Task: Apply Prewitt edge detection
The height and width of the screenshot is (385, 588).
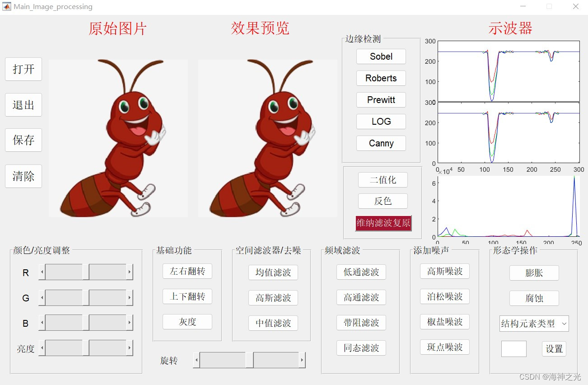Action: tap(381, 100)
